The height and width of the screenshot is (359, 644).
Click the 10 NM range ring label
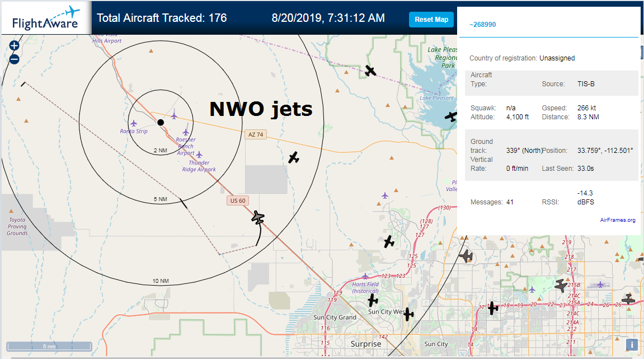[161, 281]
